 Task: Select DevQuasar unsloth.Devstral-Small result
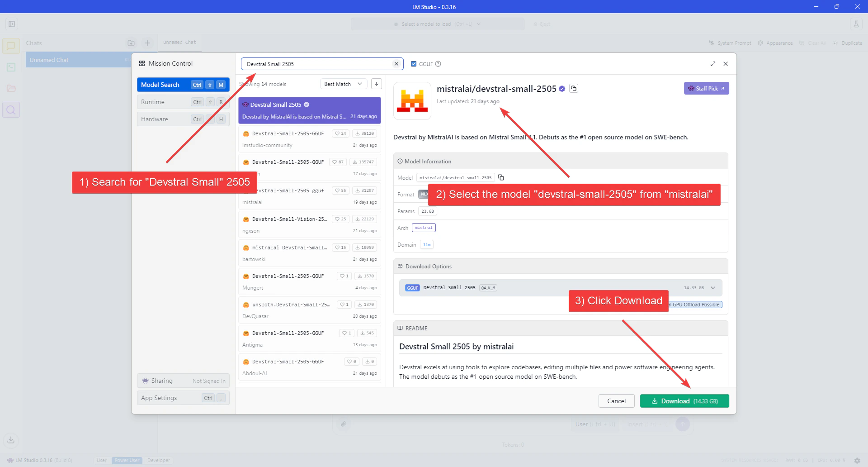(x=310, y=310)
